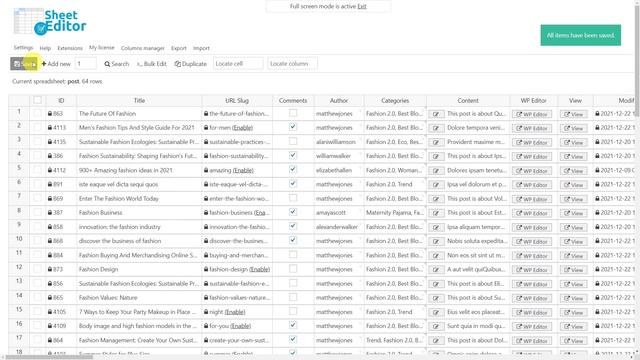
Task: Click Add new rows button
Action: tap(56, 64)
